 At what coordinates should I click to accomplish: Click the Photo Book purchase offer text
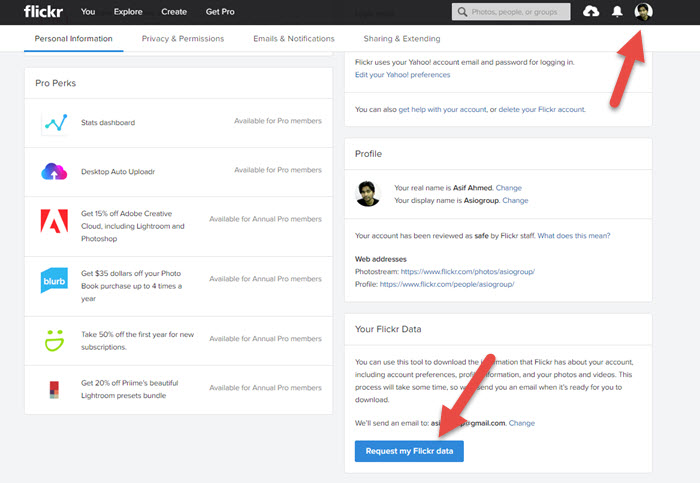tap(131, 286)
